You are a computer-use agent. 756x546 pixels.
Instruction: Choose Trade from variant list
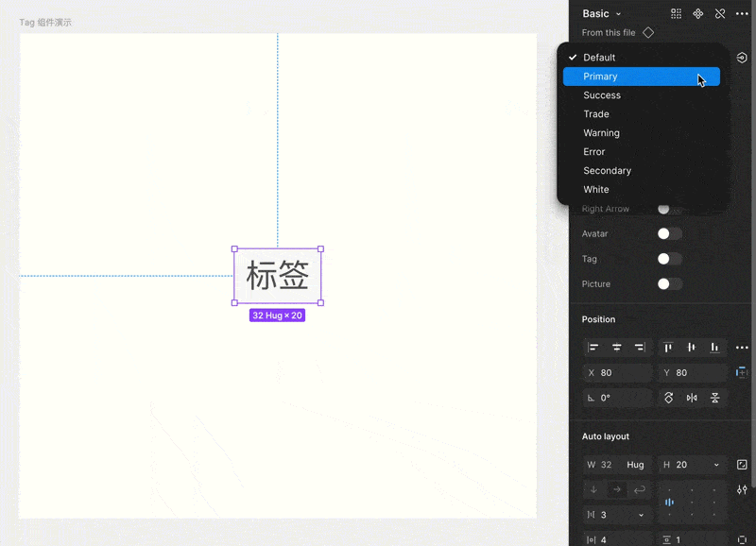click(x=642, y=113)
